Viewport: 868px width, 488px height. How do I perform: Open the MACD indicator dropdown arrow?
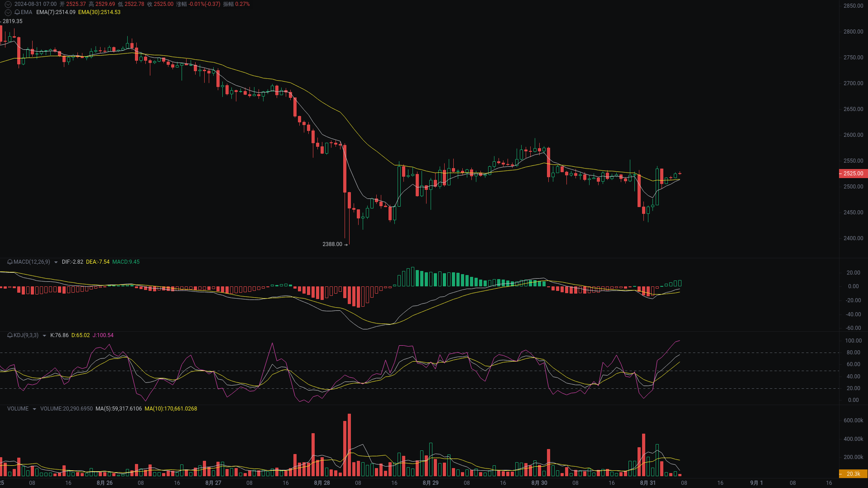point(55,262)
